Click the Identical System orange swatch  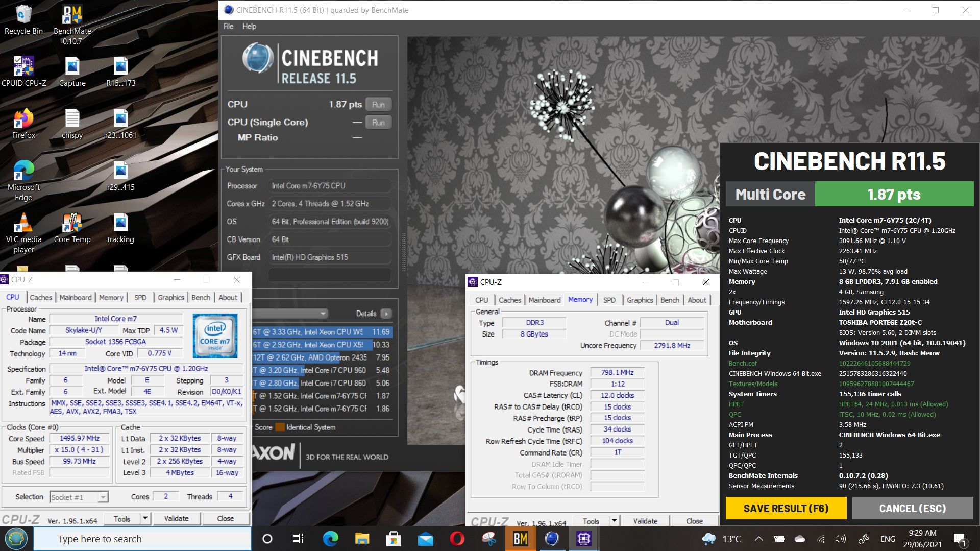pos(280,427)
